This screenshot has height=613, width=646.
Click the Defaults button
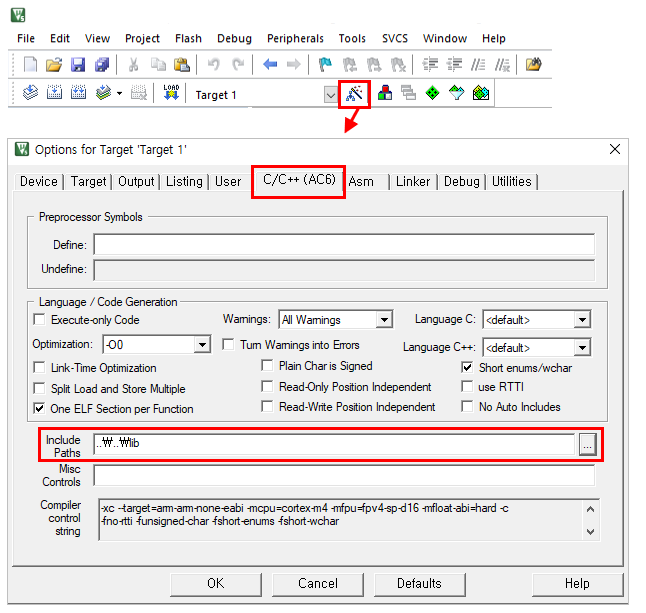coord(419,583)
